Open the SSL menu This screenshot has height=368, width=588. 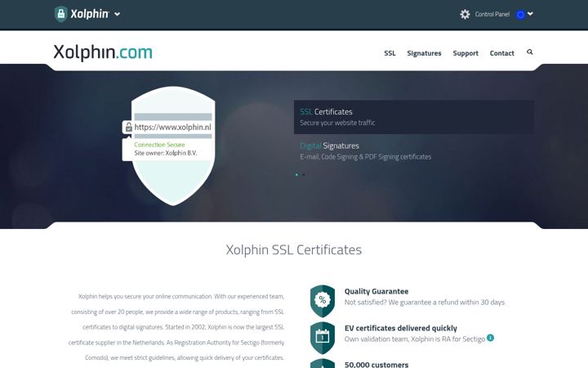(390, 53)
